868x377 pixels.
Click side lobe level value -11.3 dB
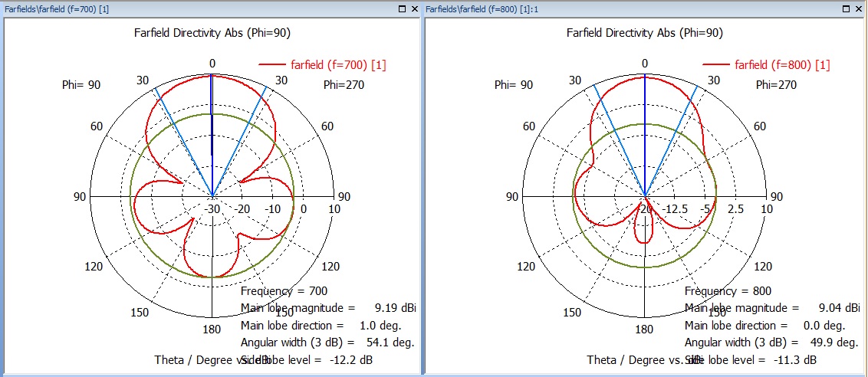coord(795,360)
